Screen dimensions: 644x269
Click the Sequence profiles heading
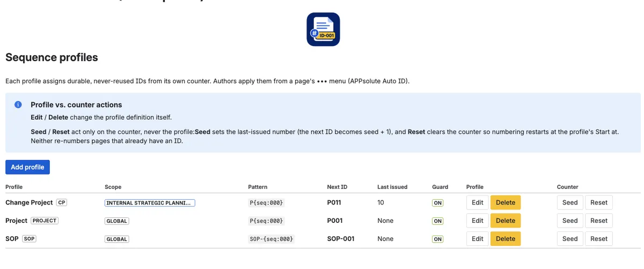click(x=52, y=57)
